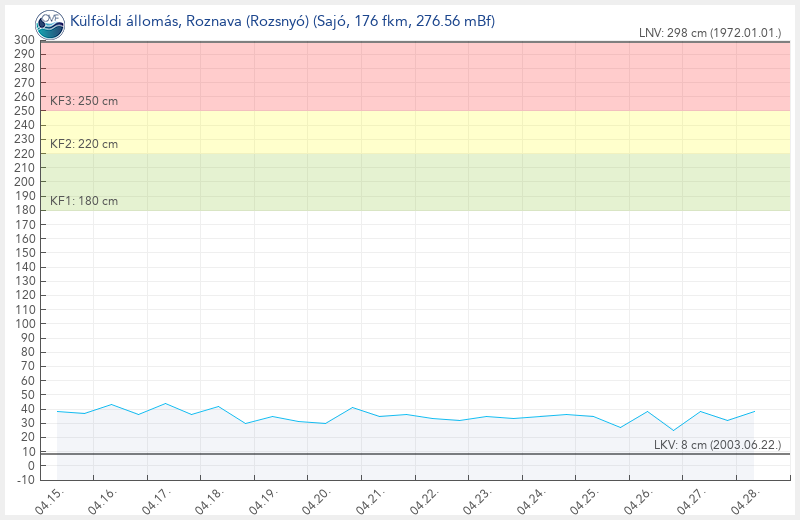Click the red alert level band
Screen dimensions: 800x520
pyautogui.click(x=420, y=75)
